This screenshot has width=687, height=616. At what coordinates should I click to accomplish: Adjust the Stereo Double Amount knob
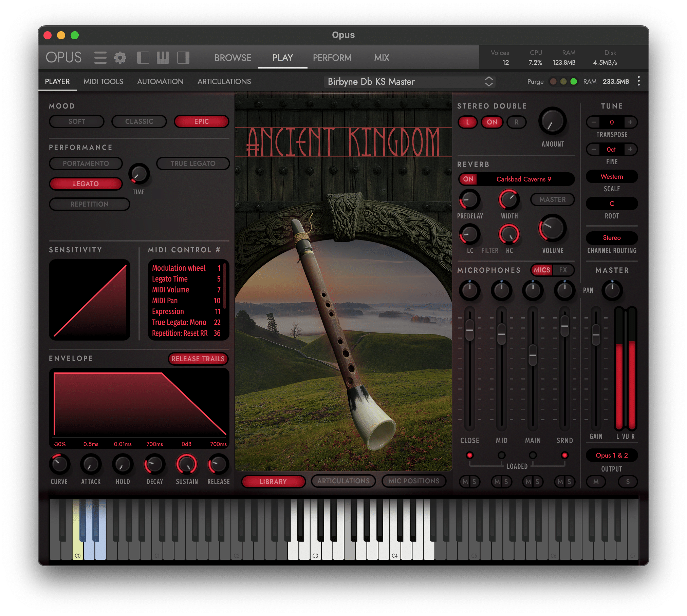coord(553,121)
